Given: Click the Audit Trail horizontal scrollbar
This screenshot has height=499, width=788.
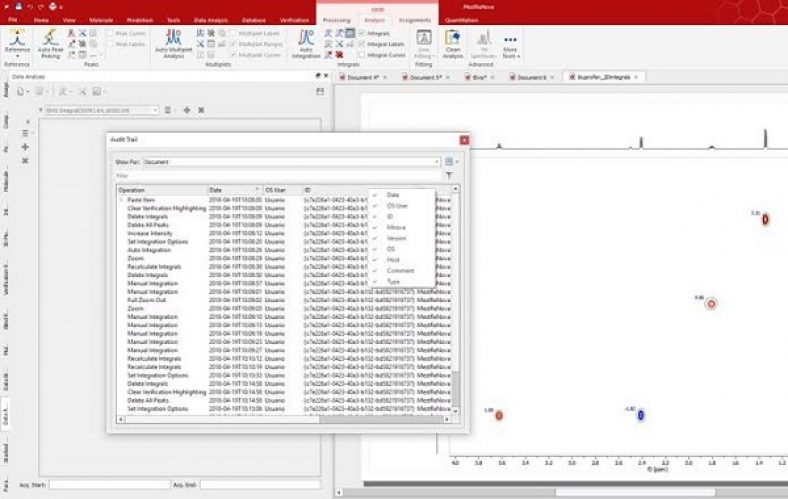Looking at the screenshot, I should (x=381, y=419).
